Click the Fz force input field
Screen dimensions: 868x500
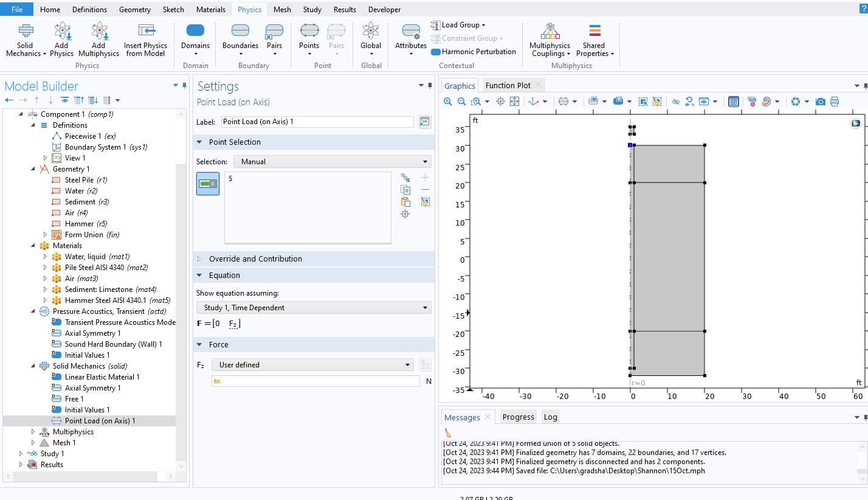[315, 381]
